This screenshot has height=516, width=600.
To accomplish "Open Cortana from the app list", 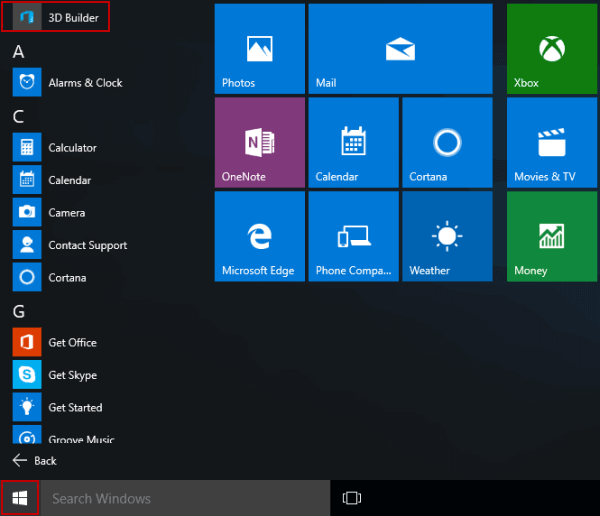I will [x=49, y=277].
